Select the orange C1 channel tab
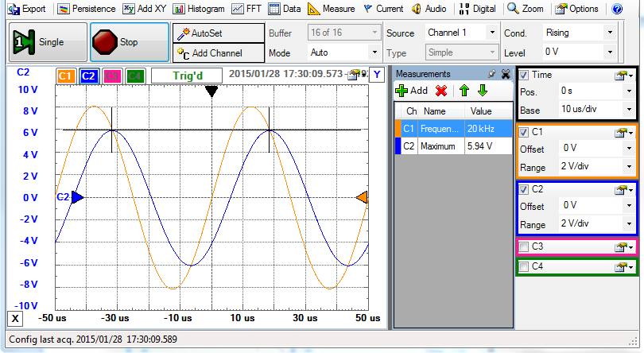Screen dimensions: 644x353 66,76
